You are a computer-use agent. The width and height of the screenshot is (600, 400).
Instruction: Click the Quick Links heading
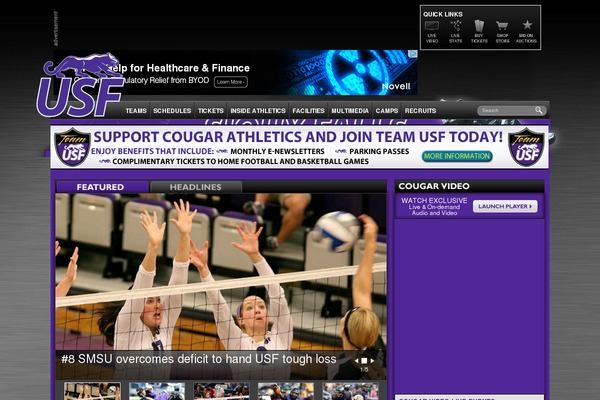tap(443, 14)
